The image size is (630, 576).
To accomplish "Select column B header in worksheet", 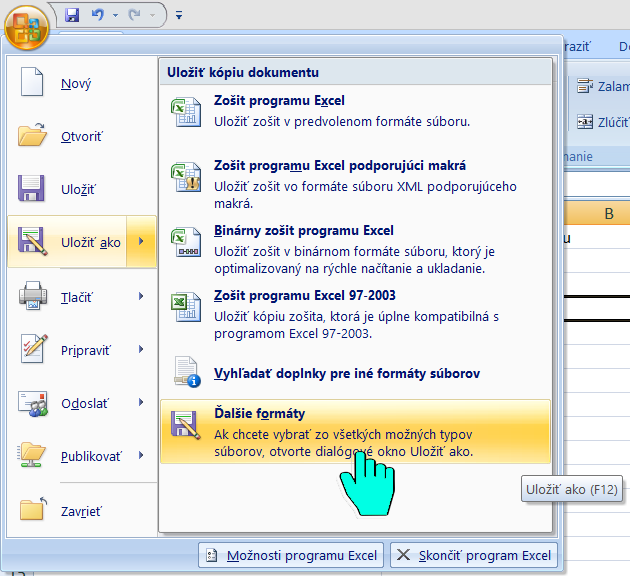I will [x=597, y=213].
